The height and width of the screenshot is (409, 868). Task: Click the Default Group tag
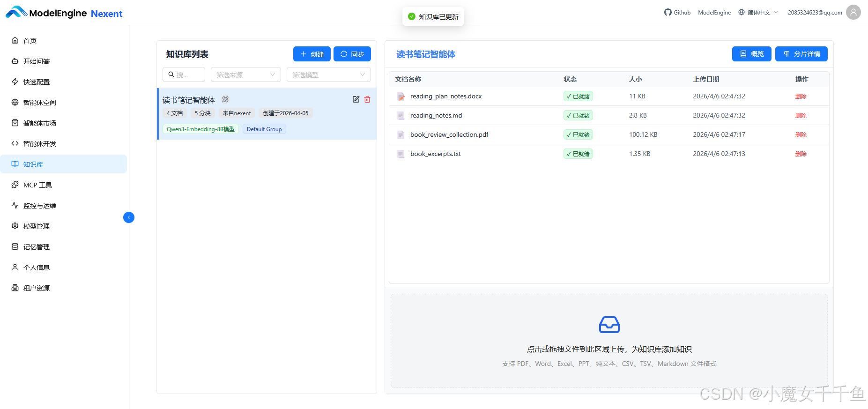[x=264, y=129]
